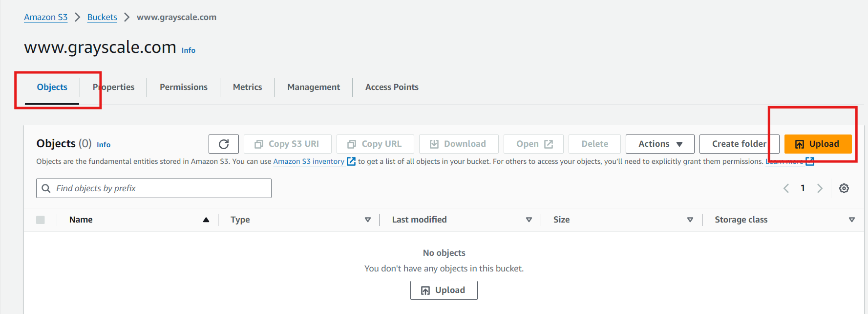Click the breadcrumb chevron after Amazon S3

tap(77, 17)
